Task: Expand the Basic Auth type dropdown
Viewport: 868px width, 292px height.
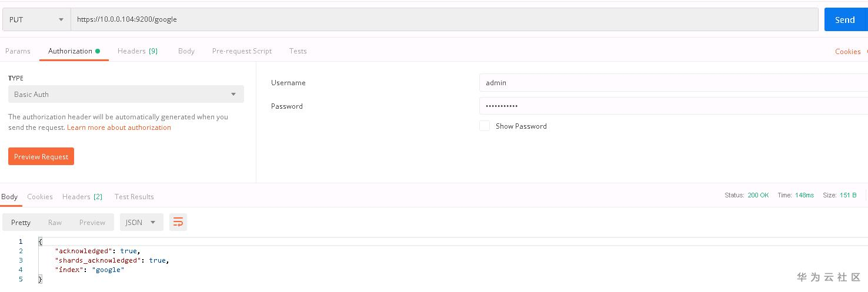Action: click(126, 94)
